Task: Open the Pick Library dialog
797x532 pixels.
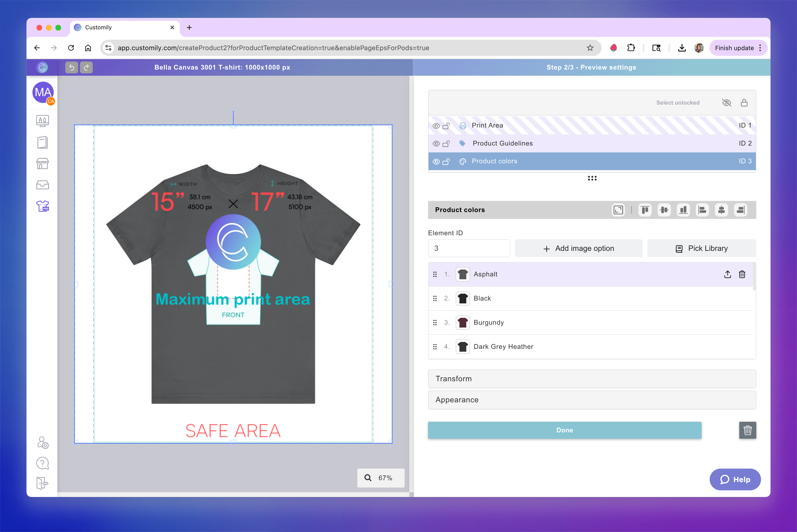Action: tap(701, 248)
